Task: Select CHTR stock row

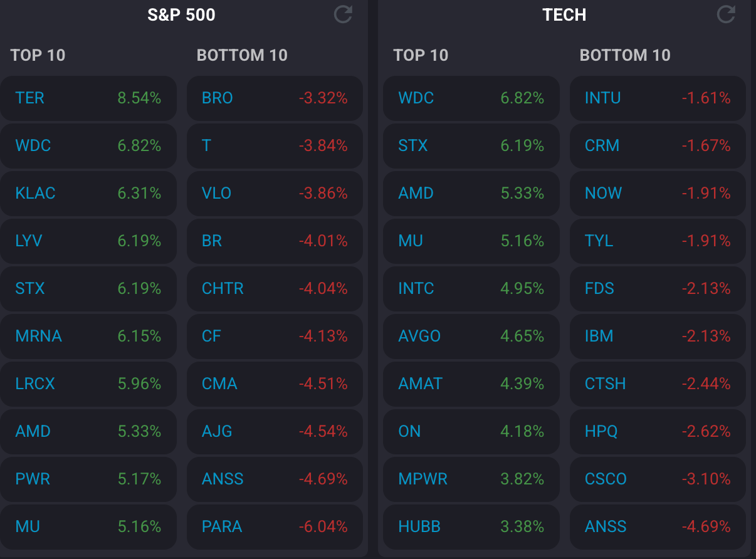Action: click(x=223, y=289)
